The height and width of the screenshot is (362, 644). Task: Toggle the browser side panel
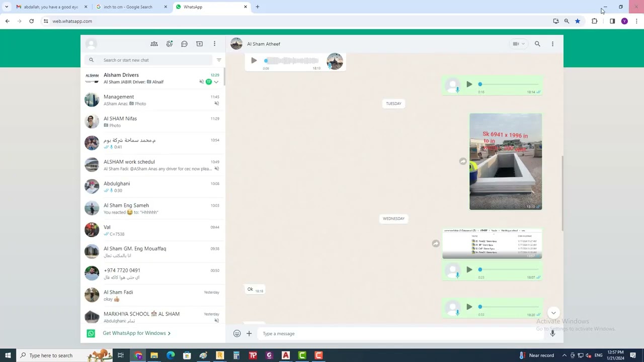pyautogui.click(x=612, y=21)
